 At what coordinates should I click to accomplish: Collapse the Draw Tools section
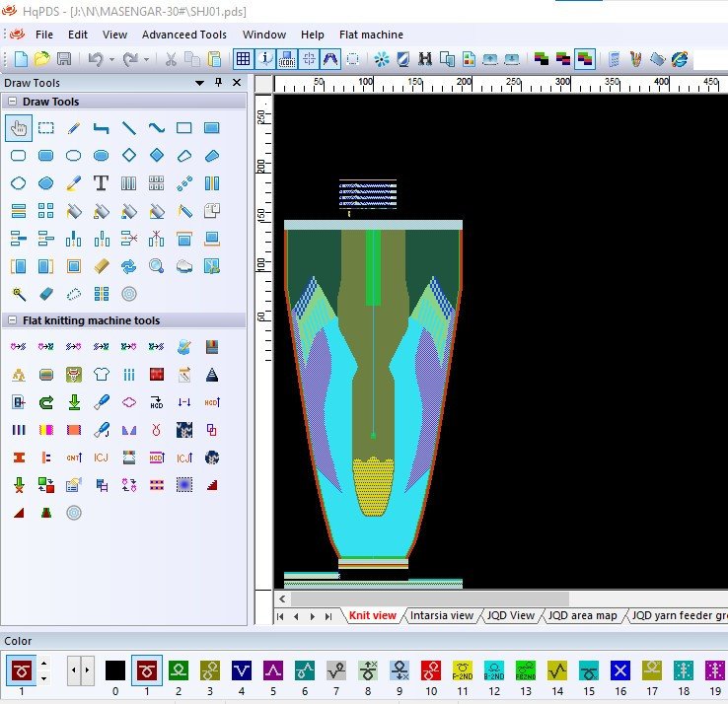pos(12,102)
